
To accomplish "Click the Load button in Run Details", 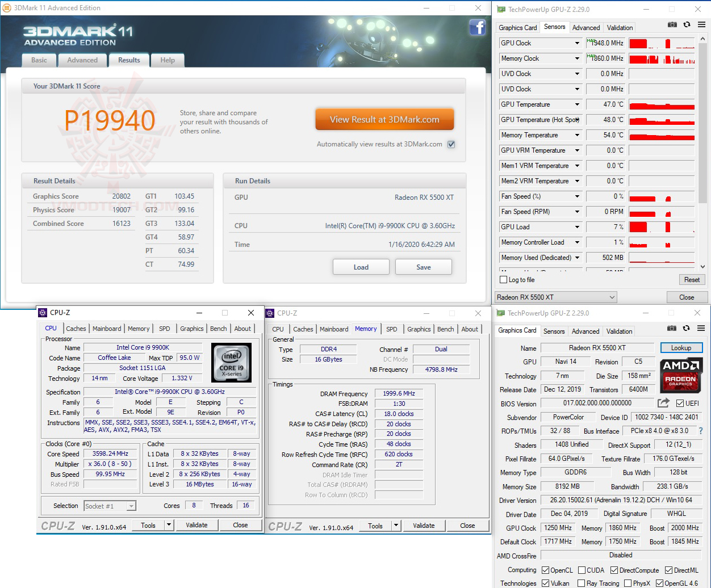I will 361,267.
